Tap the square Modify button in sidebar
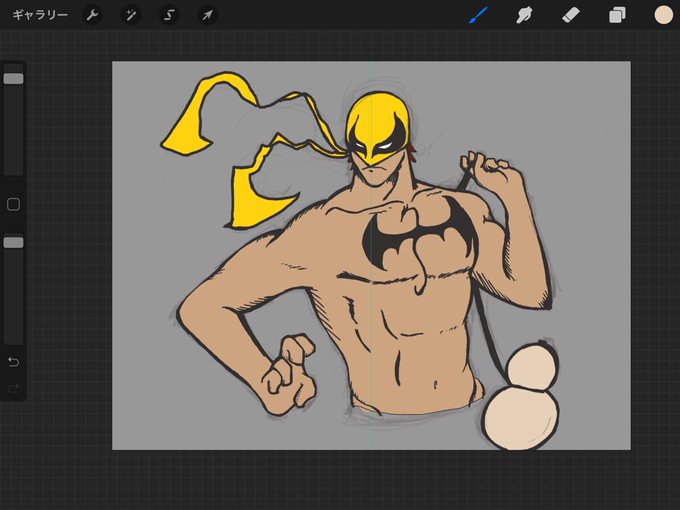The image size is (680, 510). (x=13, y=204)
